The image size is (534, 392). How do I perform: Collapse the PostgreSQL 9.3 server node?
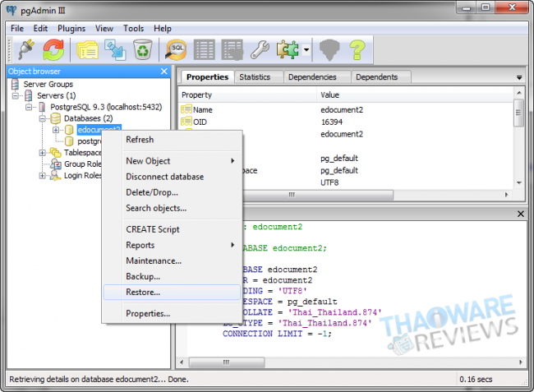[x=30, y=107]
